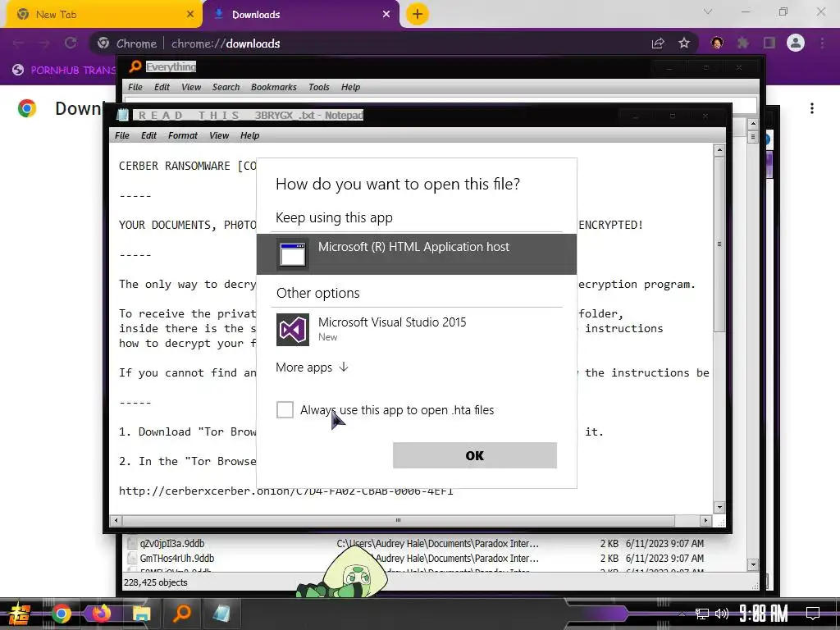Choose Microsoft Visual Studio 2015 app
The image size is (840, 630).
pos(416,329)
